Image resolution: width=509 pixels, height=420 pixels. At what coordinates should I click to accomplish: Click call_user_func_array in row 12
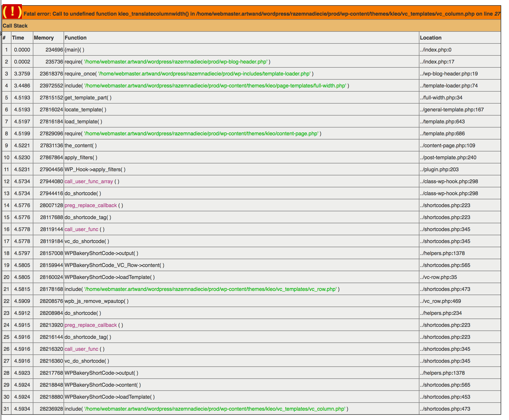pyautogui.click(x=89, y=181)
